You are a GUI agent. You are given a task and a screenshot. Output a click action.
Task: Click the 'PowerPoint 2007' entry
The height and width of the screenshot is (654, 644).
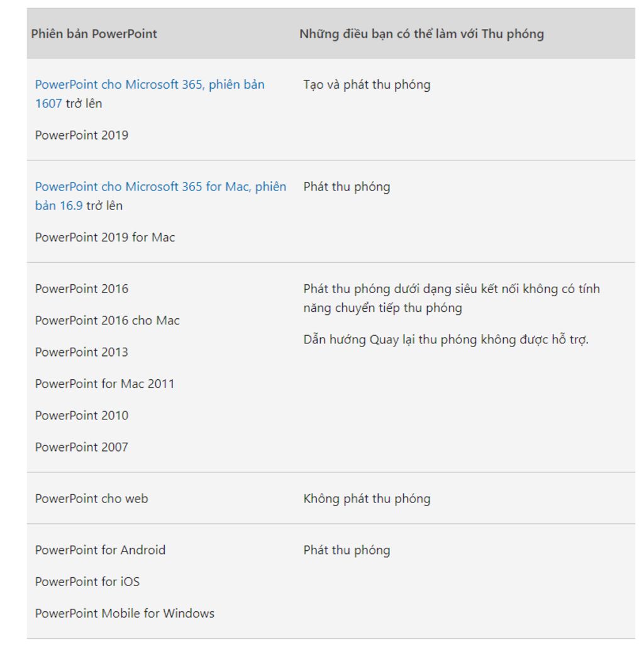82,447
